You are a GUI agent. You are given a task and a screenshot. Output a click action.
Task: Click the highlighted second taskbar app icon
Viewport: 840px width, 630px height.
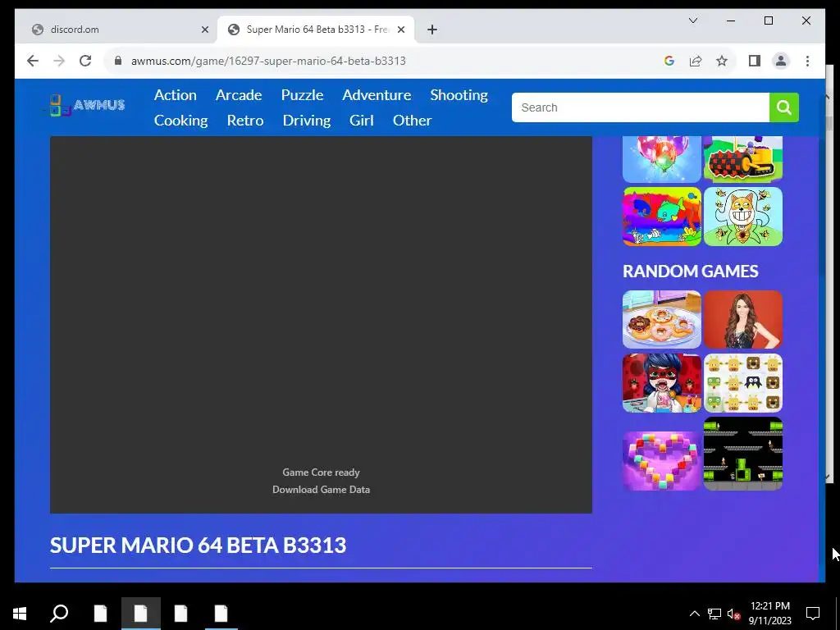point(140,614)
